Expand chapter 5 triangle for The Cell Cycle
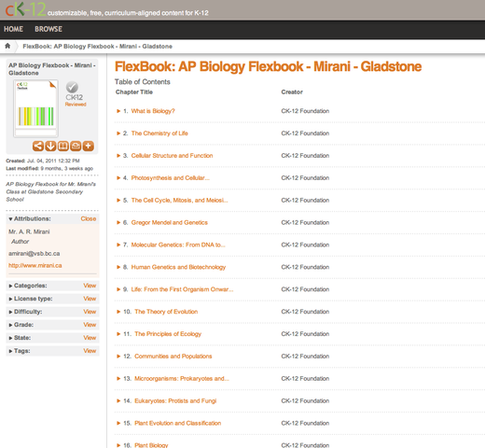485x448 pixels. pos(118,201)
